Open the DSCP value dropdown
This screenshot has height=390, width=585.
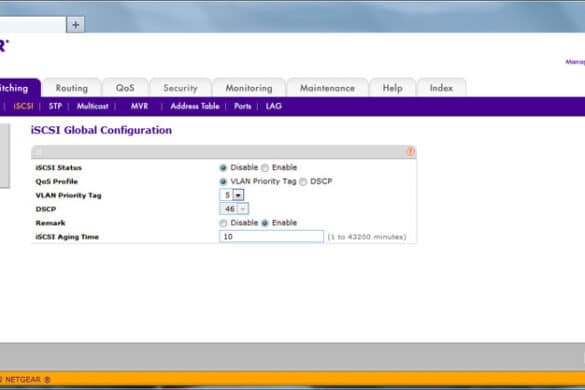(x=234, y=209)
